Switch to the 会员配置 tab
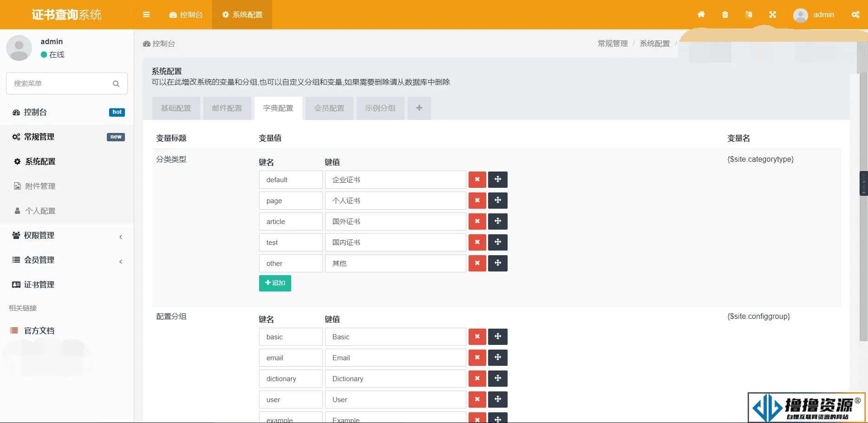The height and width of the screenshot is (423, 868). [329, 108]
